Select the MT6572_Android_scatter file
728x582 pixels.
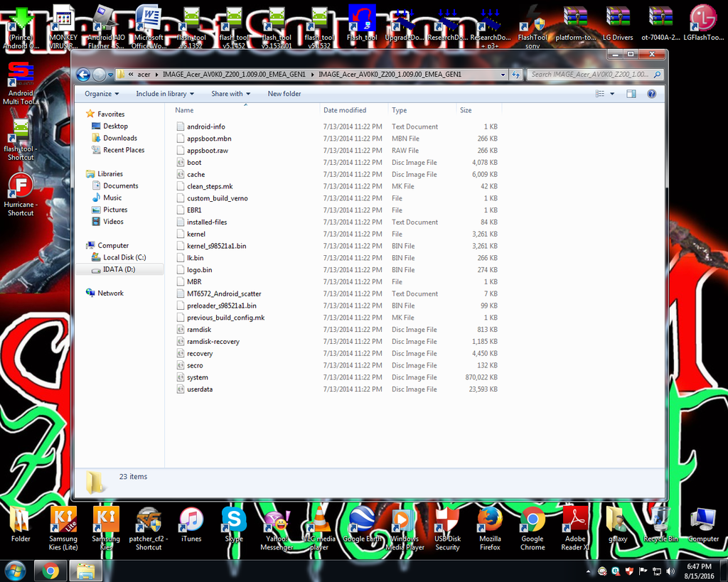tap(224, 293)
